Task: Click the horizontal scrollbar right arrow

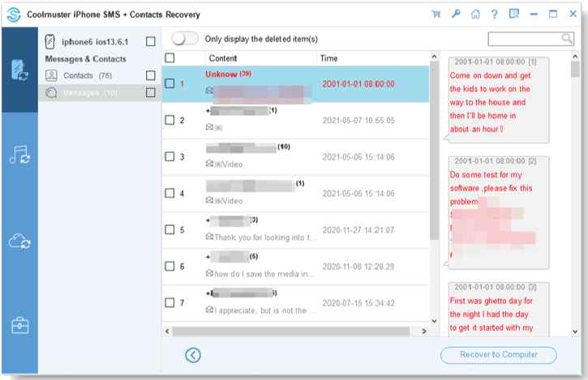Action: pos(423,331)
